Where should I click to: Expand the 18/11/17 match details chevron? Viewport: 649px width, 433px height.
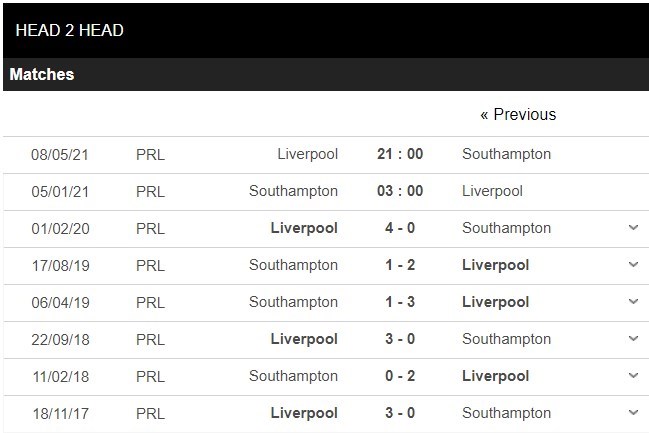point(633,412)
